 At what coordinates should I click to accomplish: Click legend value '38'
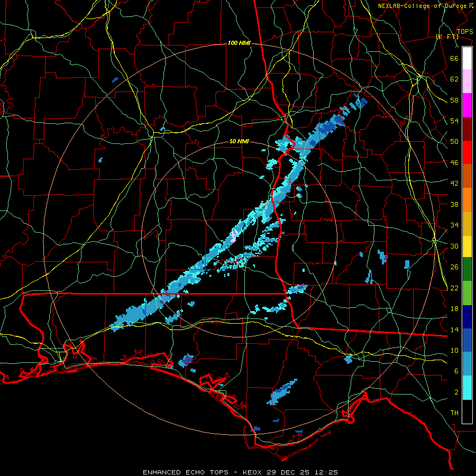tap(454, 204)
